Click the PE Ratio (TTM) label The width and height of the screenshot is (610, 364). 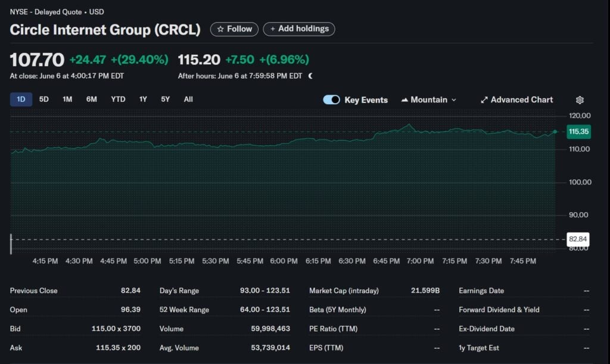click(x=334, y=329)
